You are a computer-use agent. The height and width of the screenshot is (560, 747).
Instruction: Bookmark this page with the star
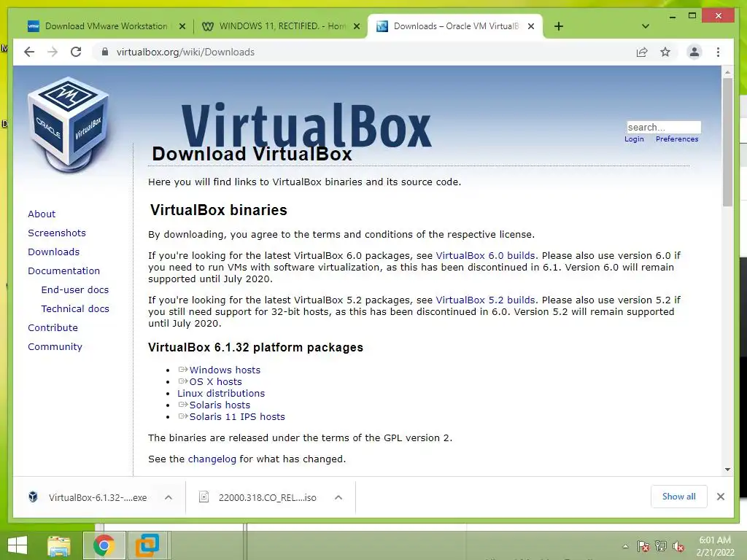(x=665, y=52)
